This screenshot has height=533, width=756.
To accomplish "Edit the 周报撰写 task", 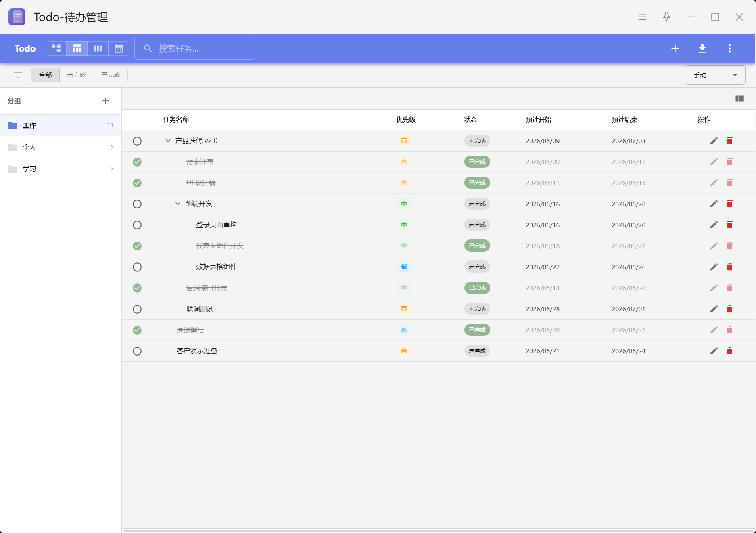I will click(x=714, y=330).
